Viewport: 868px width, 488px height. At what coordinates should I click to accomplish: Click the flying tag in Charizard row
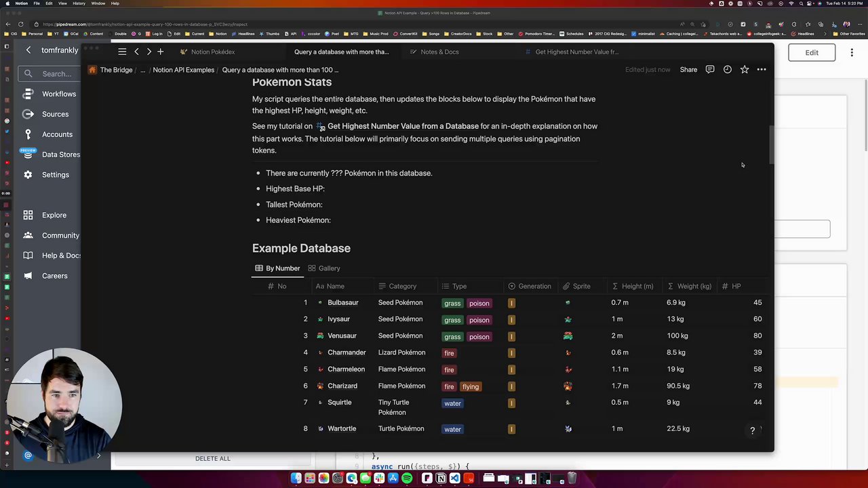coord(471,386)
